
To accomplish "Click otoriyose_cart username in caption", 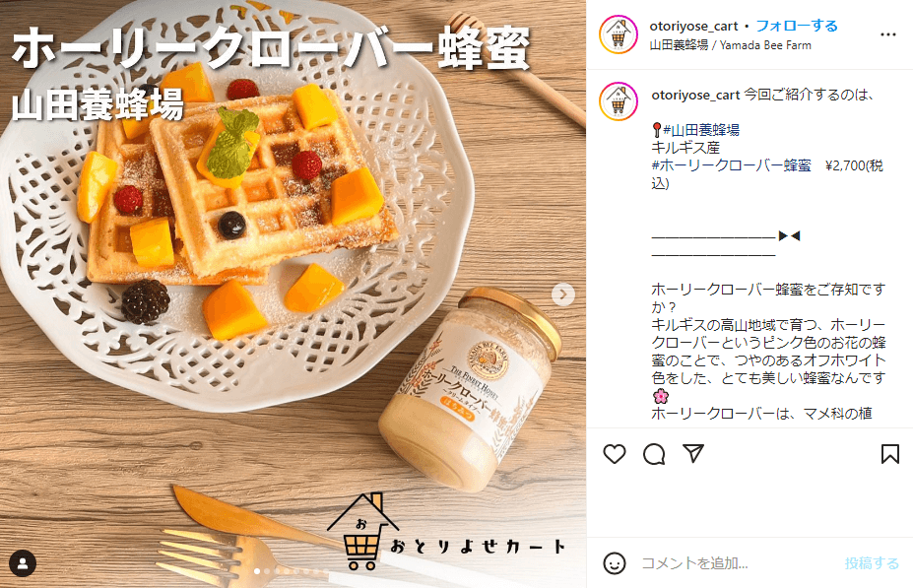I will tap(695, 95).
